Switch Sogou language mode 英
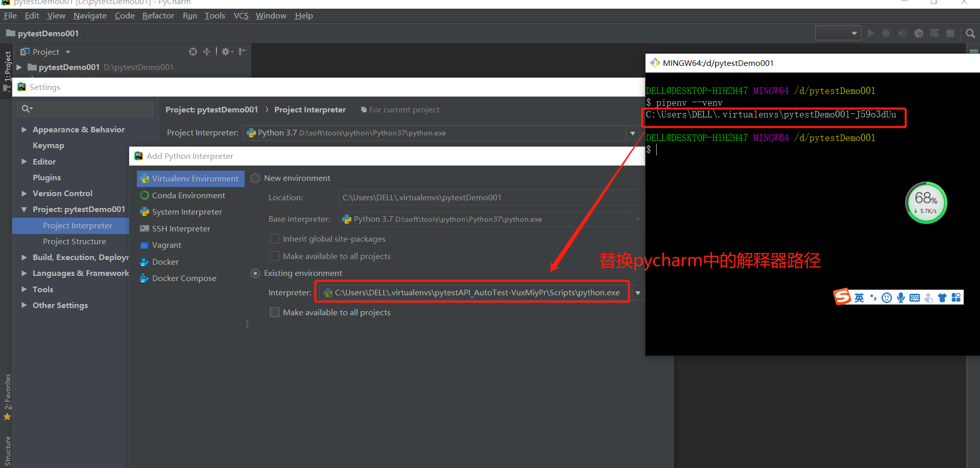 pos(859,297)
